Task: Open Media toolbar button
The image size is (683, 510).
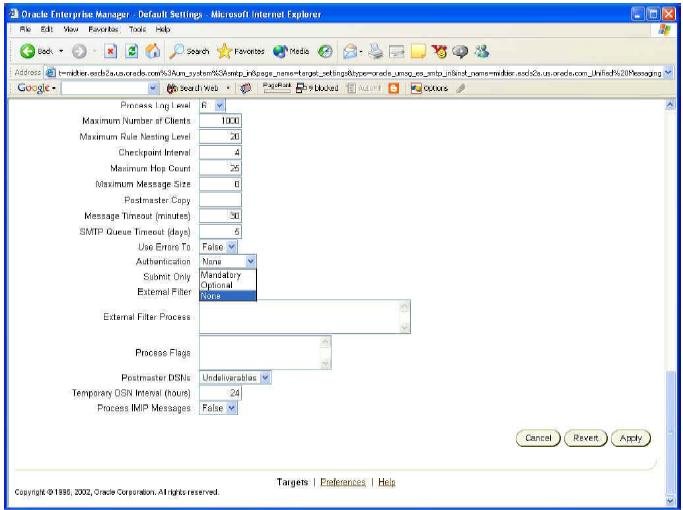Action: (291, 51)
